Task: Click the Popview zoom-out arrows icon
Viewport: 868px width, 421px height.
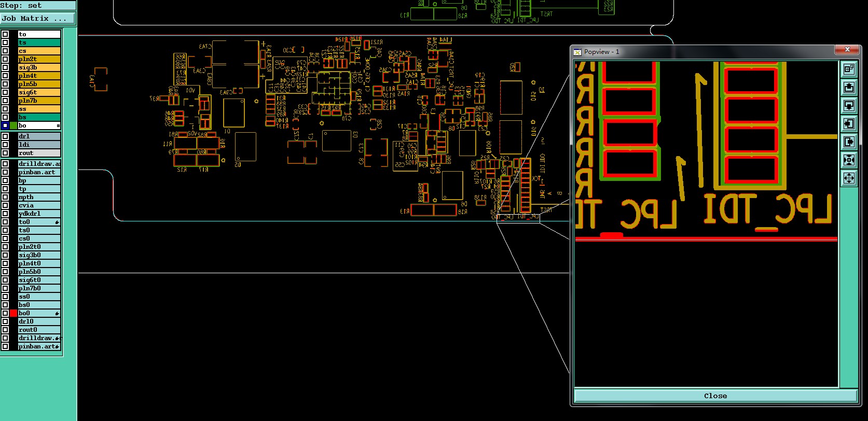Action: tap(849, 178)
